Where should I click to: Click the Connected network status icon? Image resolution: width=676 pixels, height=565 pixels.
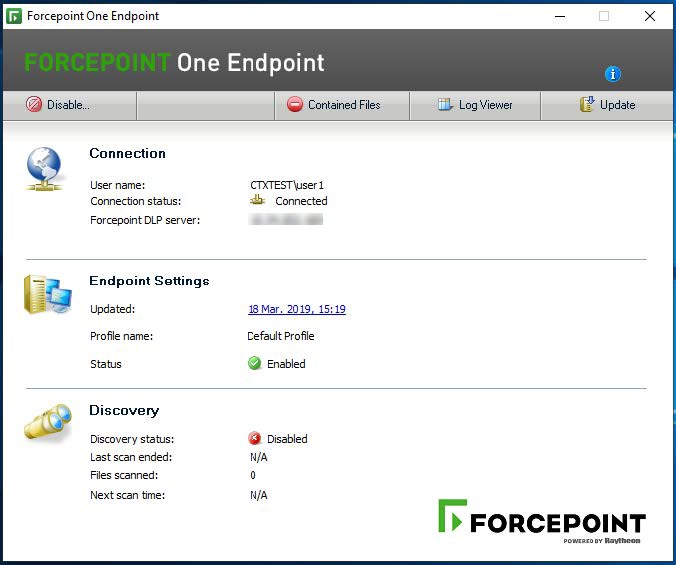click(x=257, y=201)
